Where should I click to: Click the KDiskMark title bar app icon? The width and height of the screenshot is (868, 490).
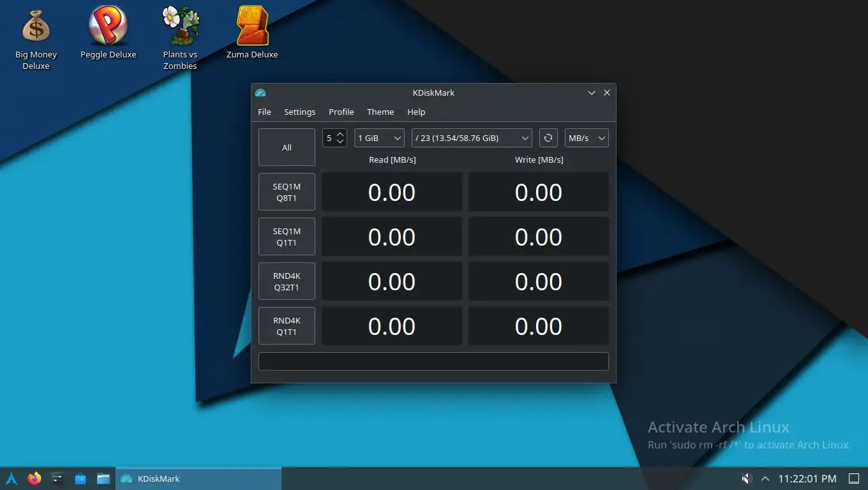[x=260, y=93]
